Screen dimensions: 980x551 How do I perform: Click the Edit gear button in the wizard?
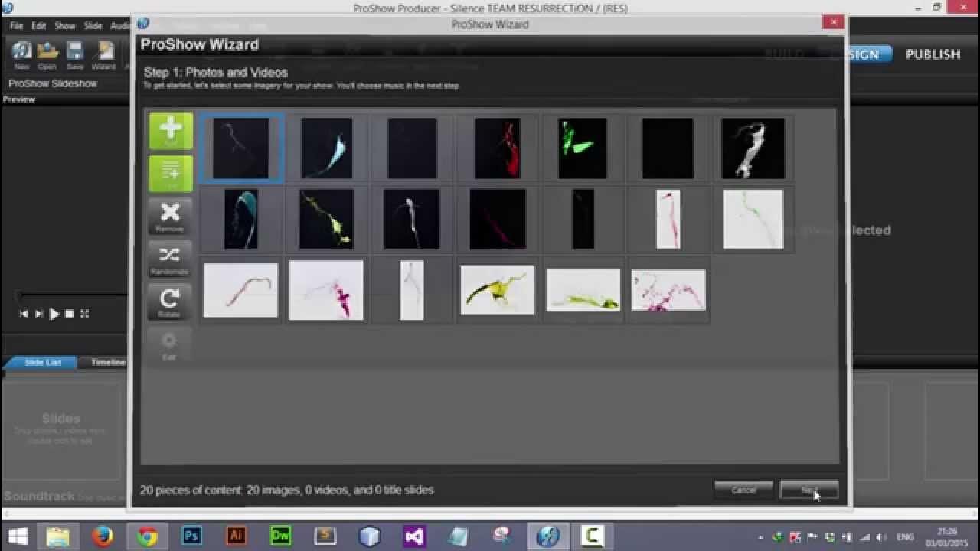point(170,345)
